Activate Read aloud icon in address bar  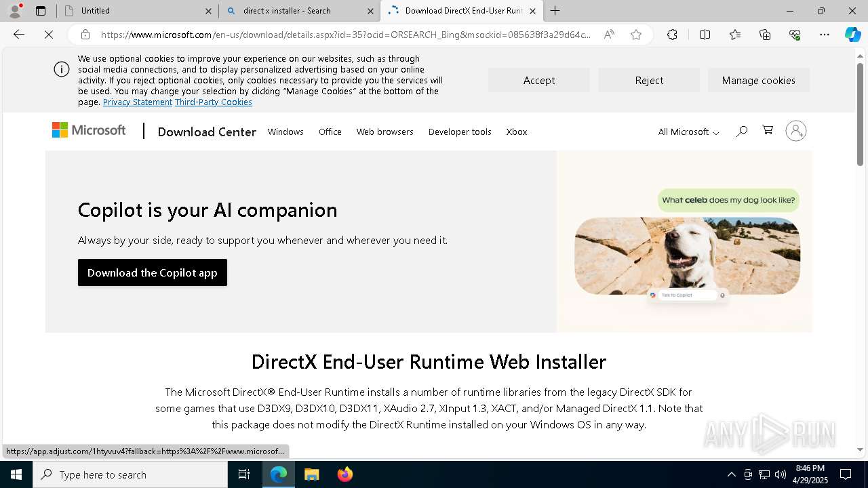coord(609,35)
